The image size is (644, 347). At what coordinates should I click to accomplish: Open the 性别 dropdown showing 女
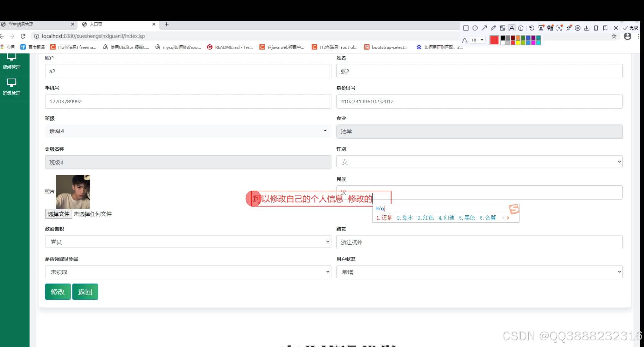click(479, 162)
